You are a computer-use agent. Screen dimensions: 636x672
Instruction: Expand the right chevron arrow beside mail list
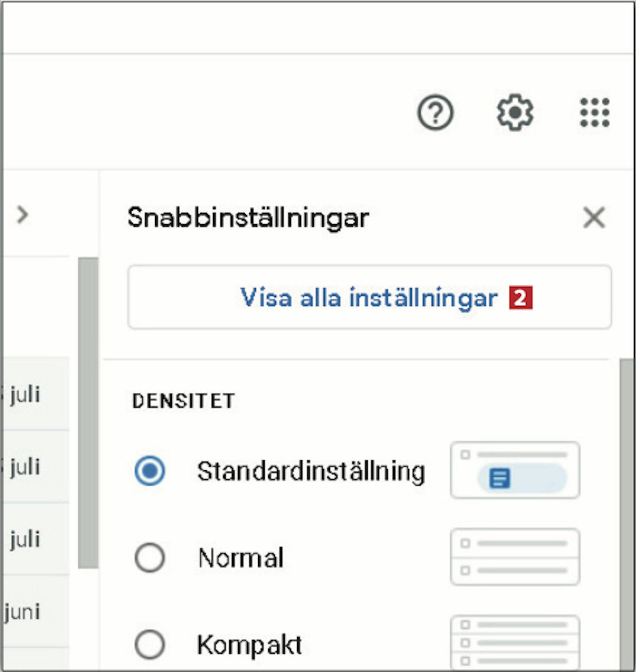pos(22,215)
